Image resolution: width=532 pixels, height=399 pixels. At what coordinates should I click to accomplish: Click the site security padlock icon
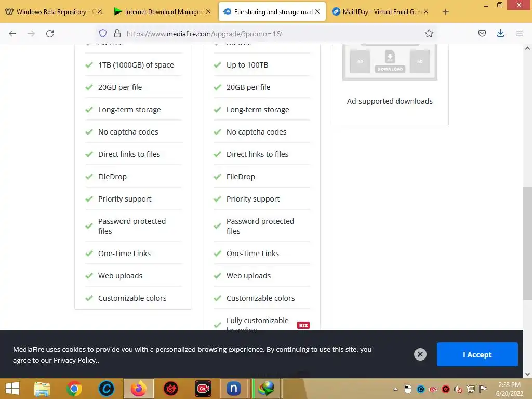pyautogui.click(x=117, y=33)
